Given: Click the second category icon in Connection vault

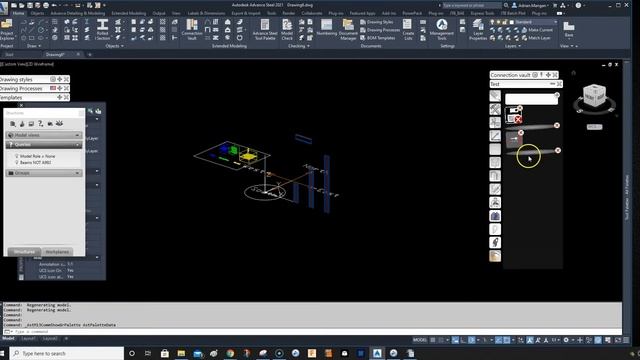Looking at the screenshot, I should tap(495, 109).
